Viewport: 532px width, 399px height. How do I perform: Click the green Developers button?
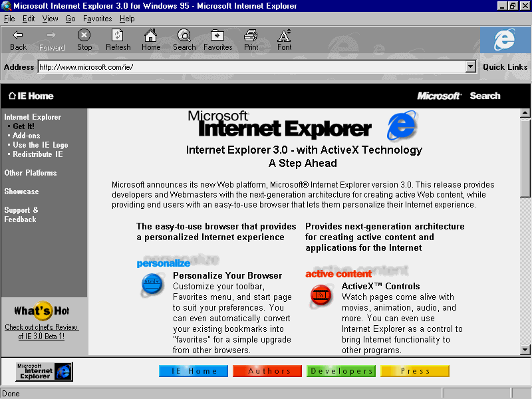(341, 371)
